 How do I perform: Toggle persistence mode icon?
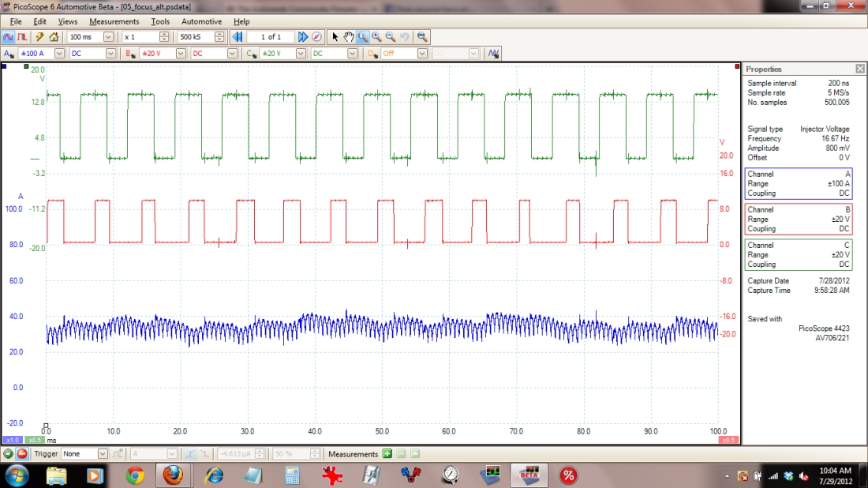click(x=22, y=37)
